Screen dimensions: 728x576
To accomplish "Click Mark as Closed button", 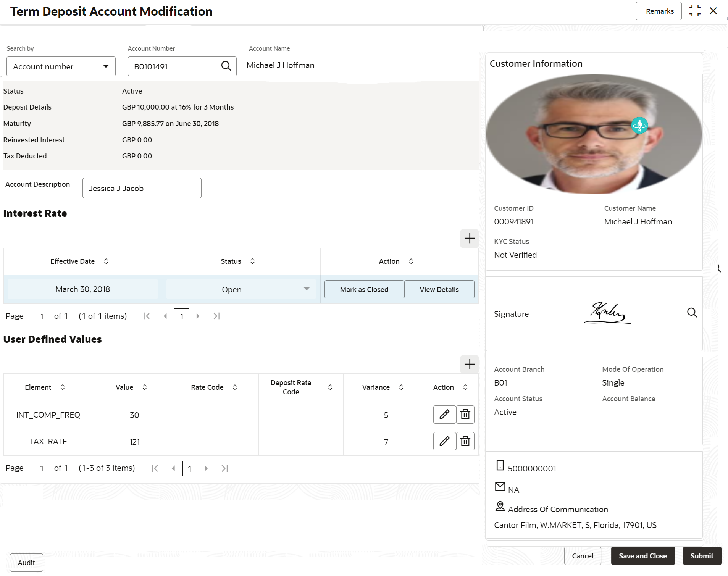I will click(364, 289).
